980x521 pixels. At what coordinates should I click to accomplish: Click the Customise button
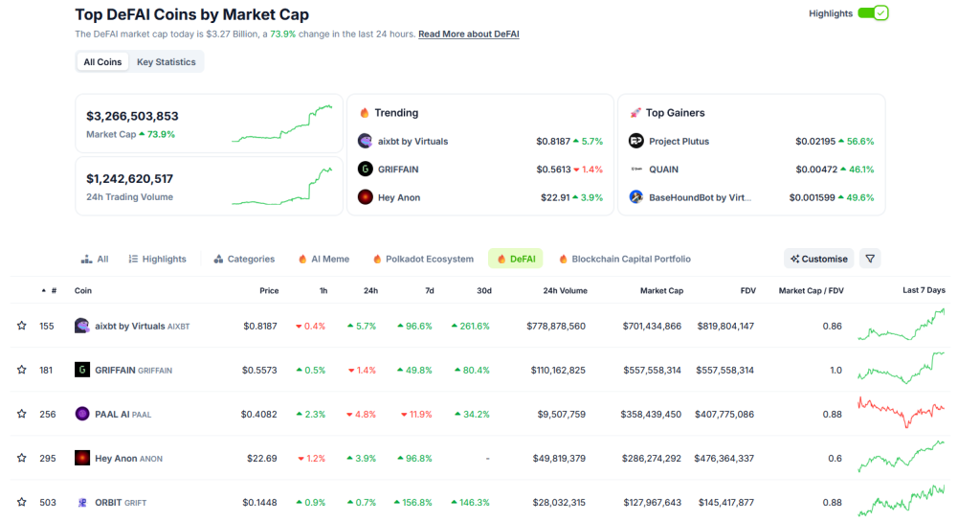[x=819, y=259]
